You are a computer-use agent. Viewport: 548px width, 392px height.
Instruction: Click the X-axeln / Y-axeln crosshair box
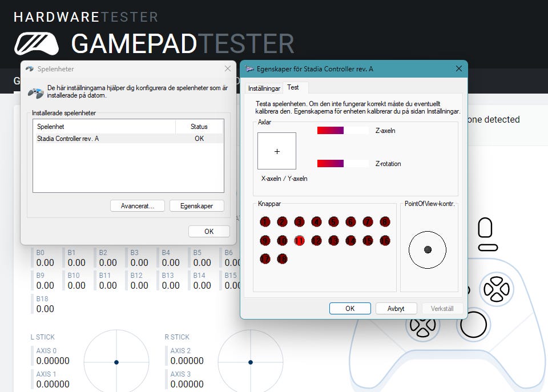coord(277,151)
